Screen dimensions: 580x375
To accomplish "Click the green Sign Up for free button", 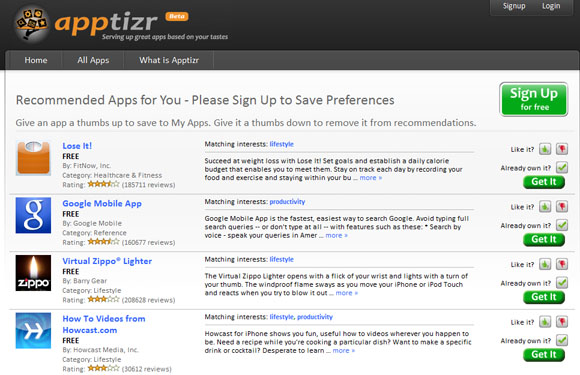I will click(534, 99).
